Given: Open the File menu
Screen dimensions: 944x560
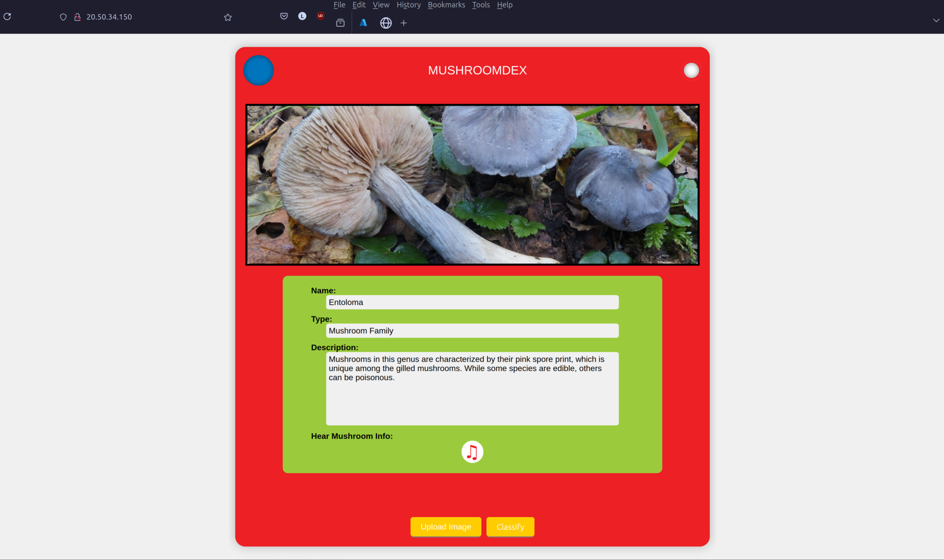Looking at the screenshot, I should click(x=339, y=5).
